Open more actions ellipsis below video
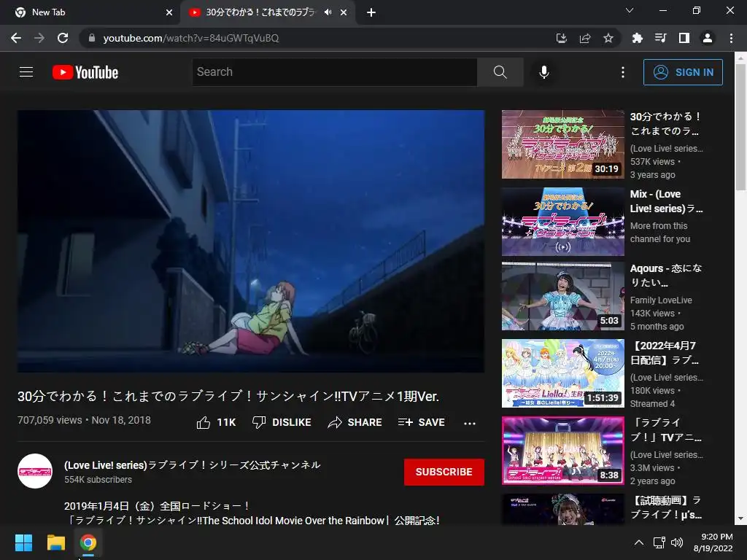Viewport: 747px width, 560px height. pos(470,423)
